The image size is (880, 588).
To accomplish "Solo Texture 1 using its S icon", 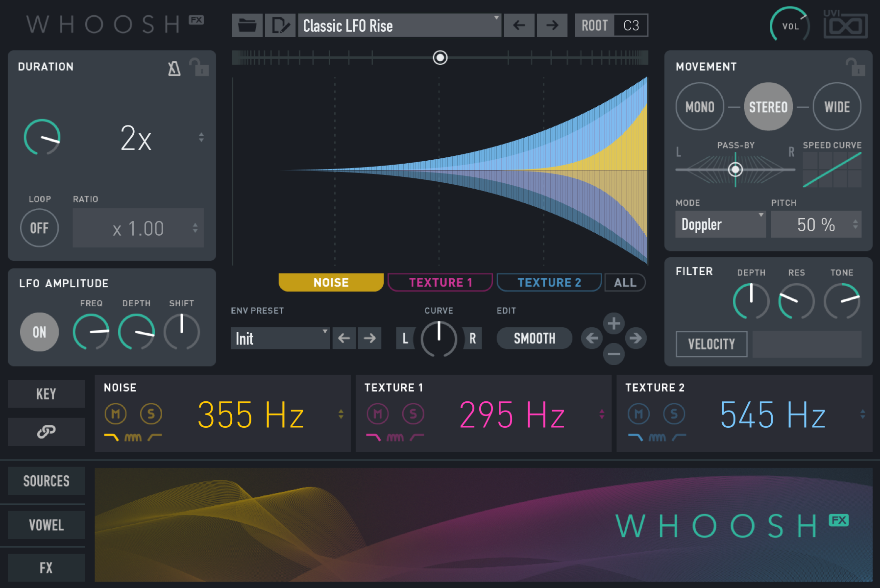I will coord(413,413).
